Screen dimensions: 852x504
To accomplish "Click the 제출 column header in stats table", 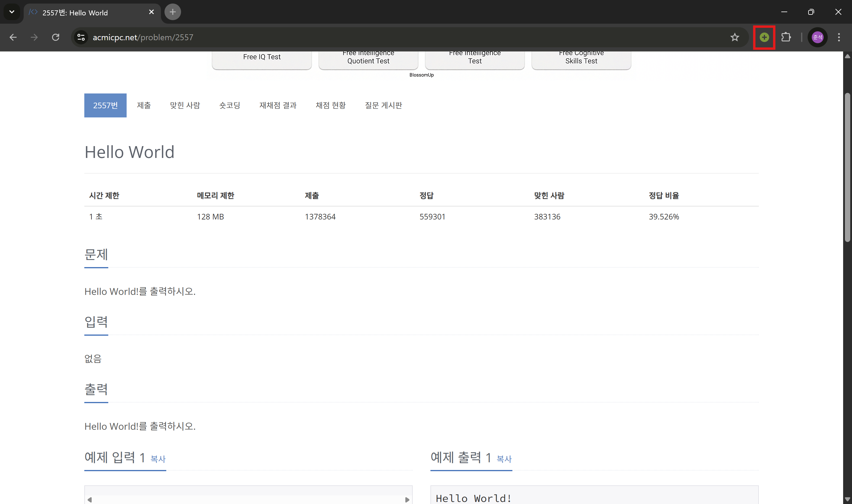I will (312, 196).
